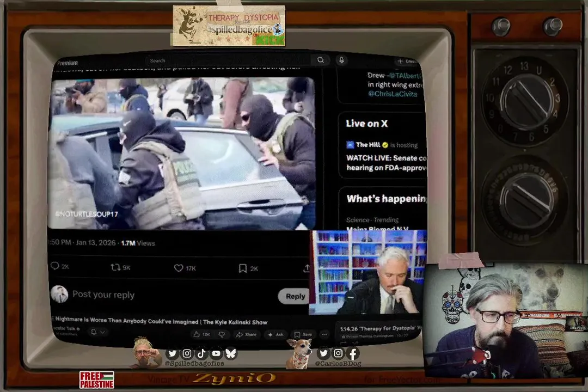The image size is (588, 392).
Task: Like the tweet via heart icon
Action: 179,268
